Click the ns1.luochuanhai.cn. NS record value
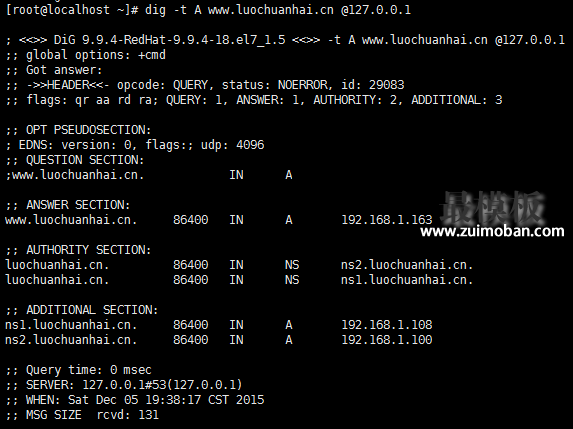Viewport: 573px width, 429px height. point(407,280)
